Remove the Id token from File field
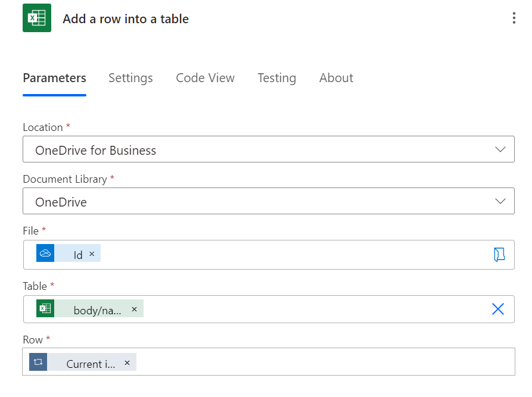This screenshot has height=397, width=532. point(92,254)
